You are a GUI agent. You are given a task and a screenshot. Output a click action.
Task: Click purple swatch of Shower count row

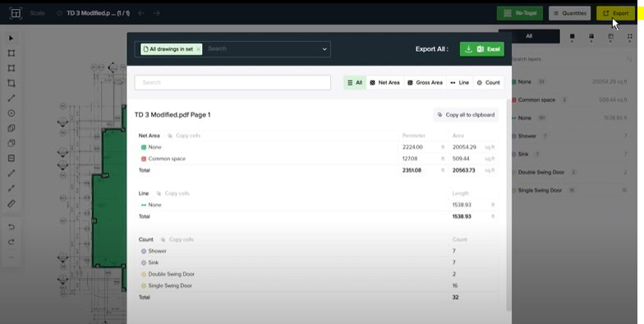tap(144, 251)
